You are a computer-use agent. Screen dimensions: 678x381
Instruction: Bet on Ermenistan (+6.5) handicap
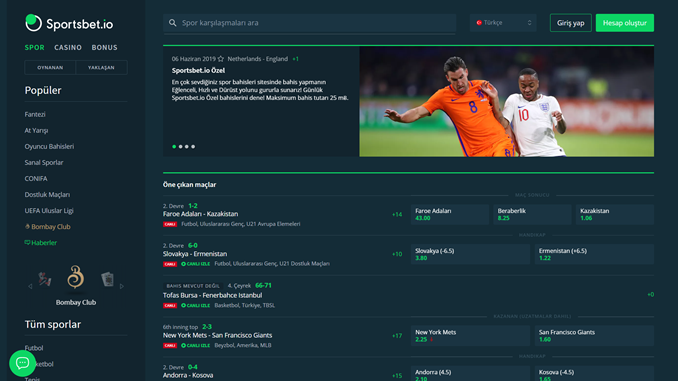(594, 254)
